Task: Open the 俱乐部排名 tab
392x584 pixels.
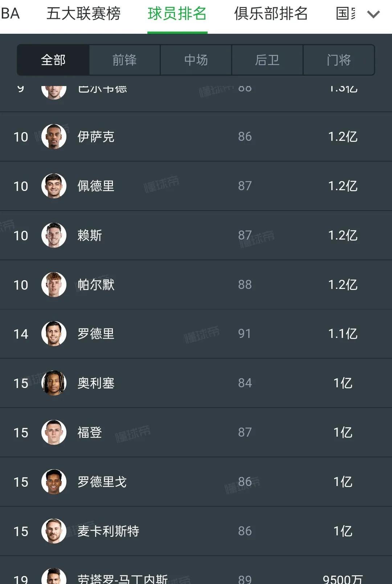Action: tap(271, 14)
